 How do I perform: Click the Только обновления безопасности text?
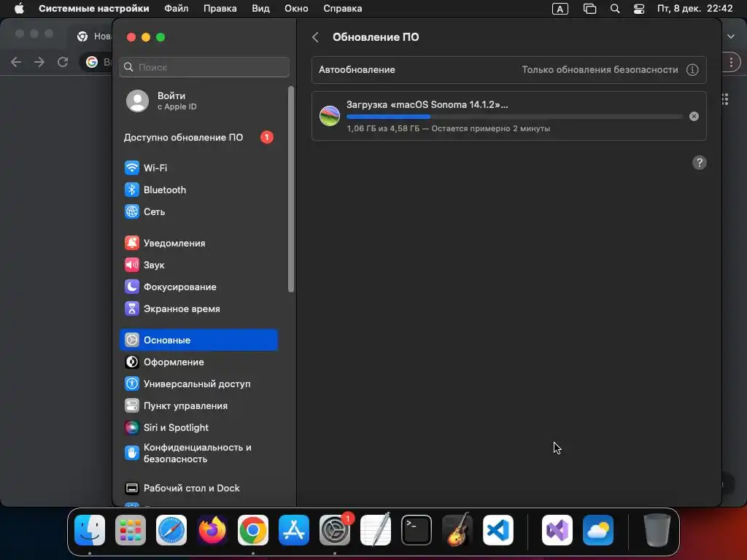point(600,69)
